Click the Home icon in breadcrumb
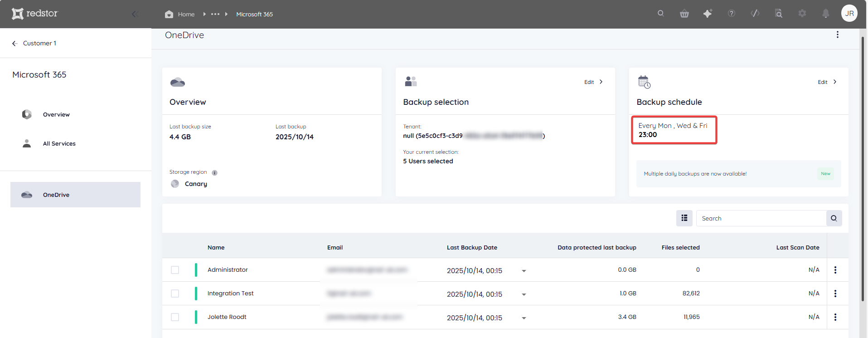This screenshot has width=868, height=338. tap(169, 14)
